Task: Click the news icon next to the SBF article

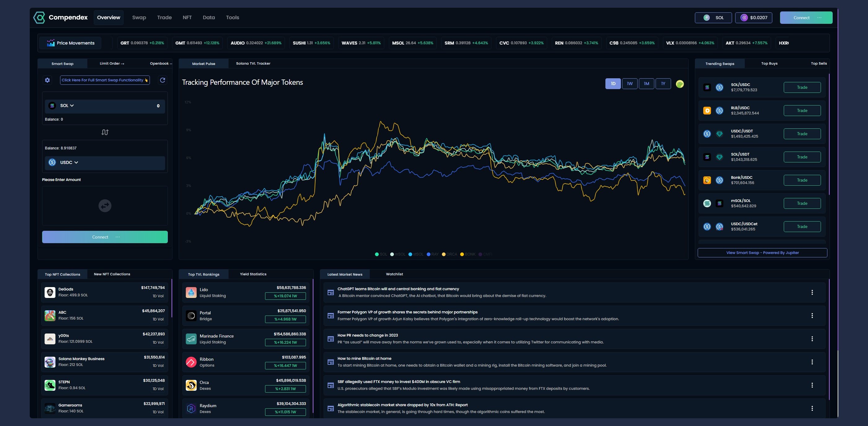Action: (x=331, y=385)
